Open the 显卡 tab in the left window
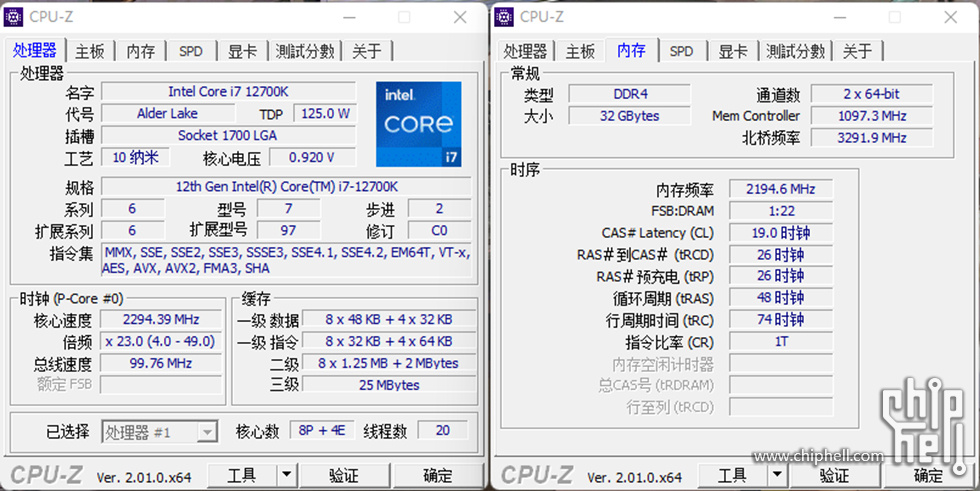Screen dimensions: 980x491 click(242, 51)
